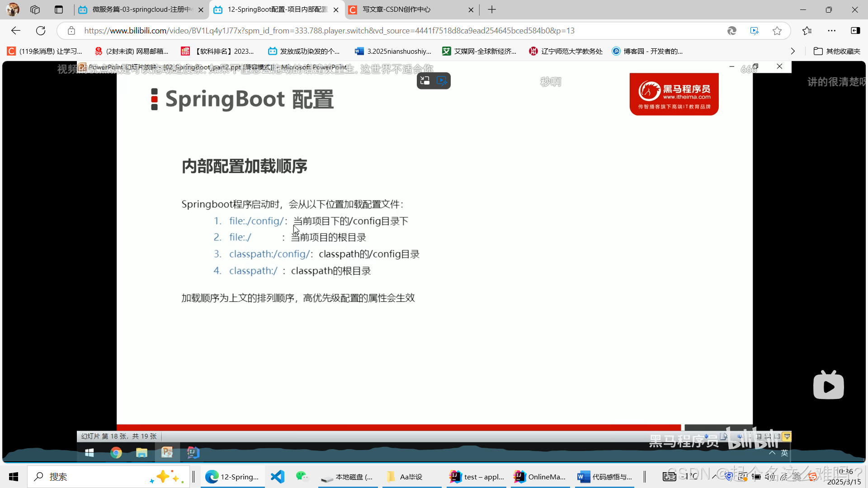Open Edge 12-Spring taskbar item
Screen dimensions: 868x488
click(x=232, y=477)
